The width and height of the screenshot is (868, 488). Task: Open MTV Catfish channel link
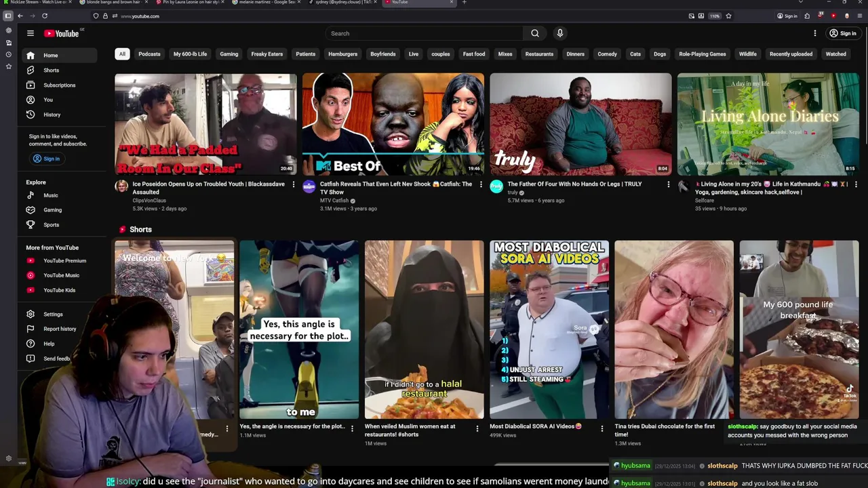click(x=334, y=201)
